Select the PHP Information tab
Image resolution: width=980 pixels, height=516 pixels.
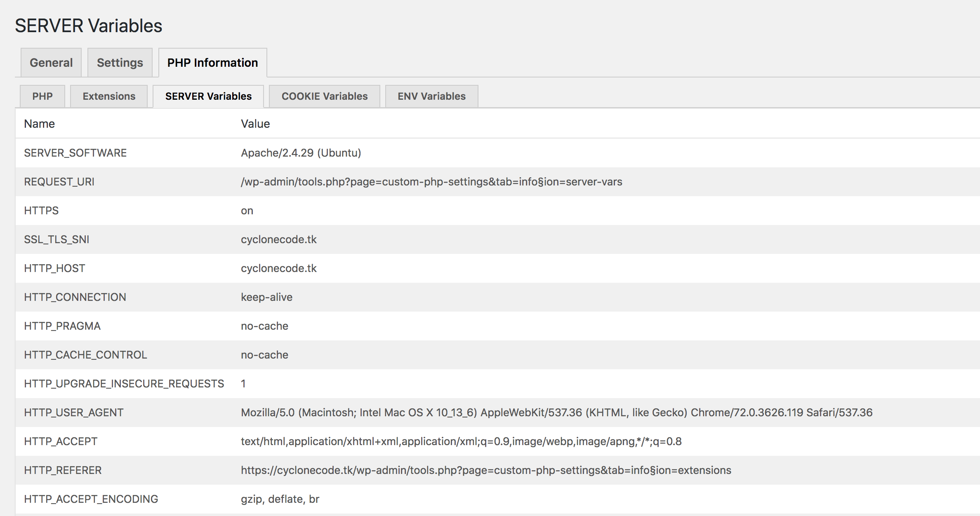click(212, 62)
